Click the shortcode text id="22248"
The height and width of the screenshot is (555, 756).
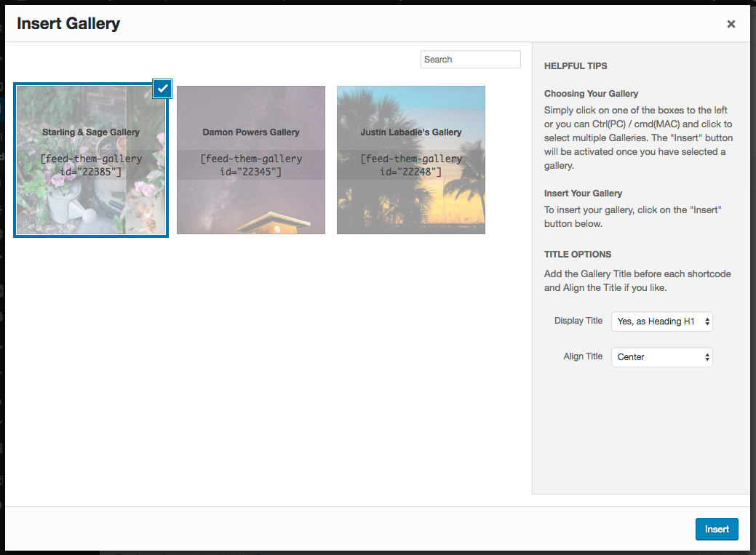411,172
